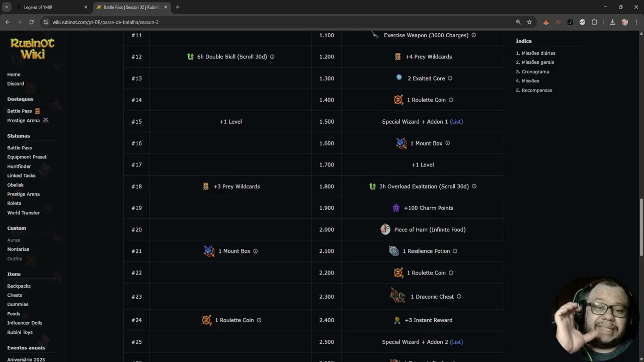Click info icon beside 2 Exalted Core
Screen dimensions: 644x362
pos(450,78)
